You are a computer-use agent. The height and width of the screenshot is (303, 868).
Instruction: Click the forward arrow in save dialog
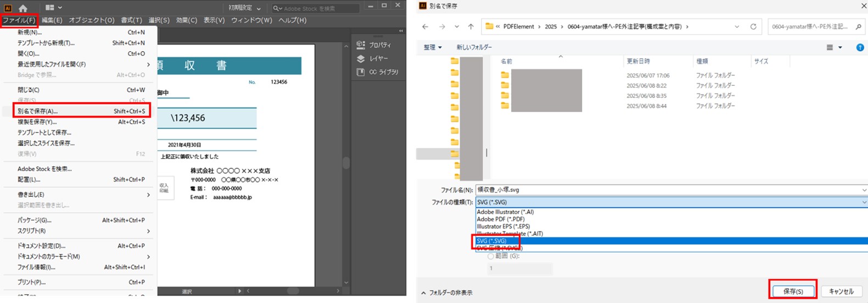pyautogui.click(x=442, y=26)
